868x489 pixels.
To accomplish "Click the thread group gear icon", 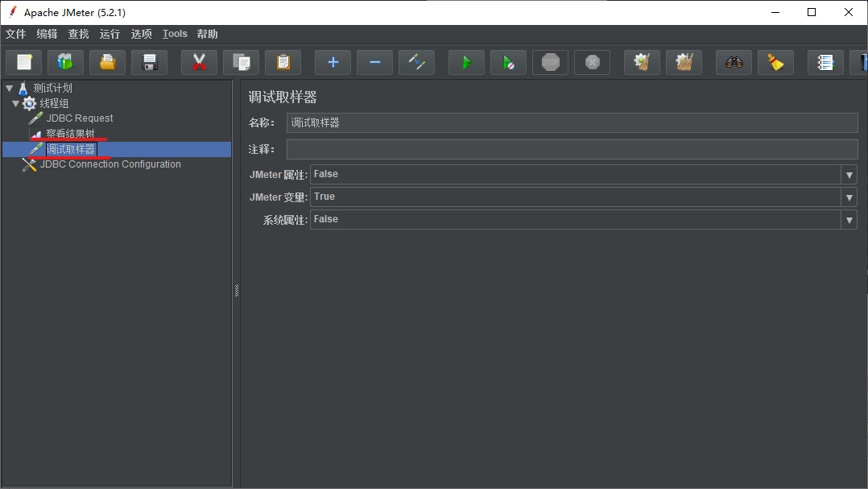I will point(29,103).
